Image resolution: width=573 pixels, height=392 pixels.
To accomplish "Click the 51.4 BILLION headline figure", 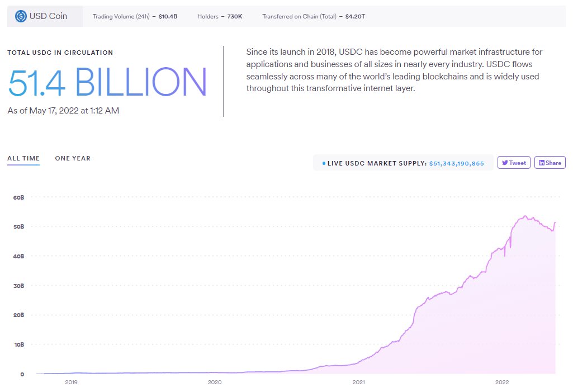I will 107,82.
